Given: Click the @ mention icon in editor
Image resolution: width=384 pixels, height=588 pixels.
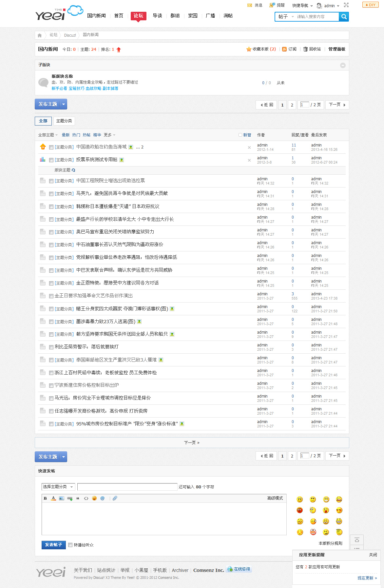Looking at the screenshot, I should (x=103, y=498).
